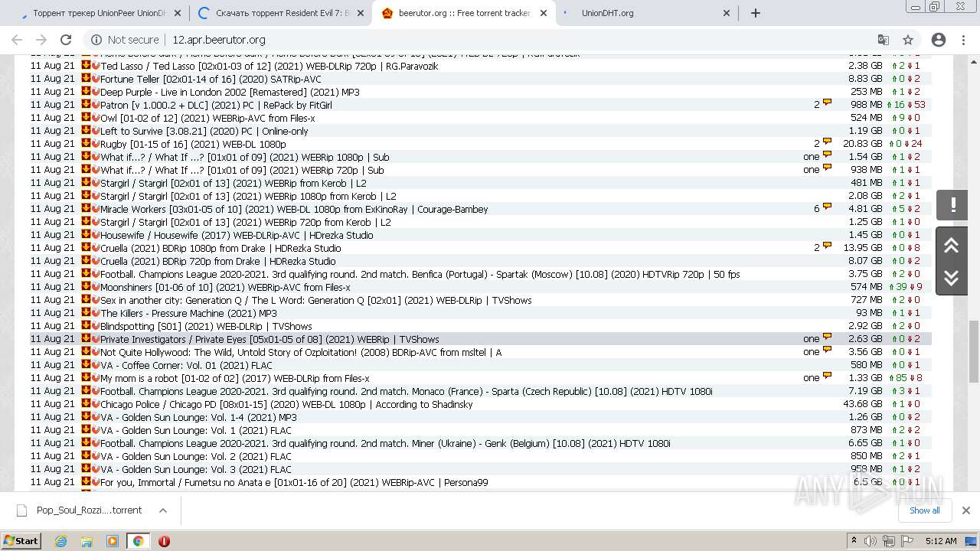Viewport: 980px width, 551px height.
Task: Reload the beerutor page
Action: click(x=66, y=40)
